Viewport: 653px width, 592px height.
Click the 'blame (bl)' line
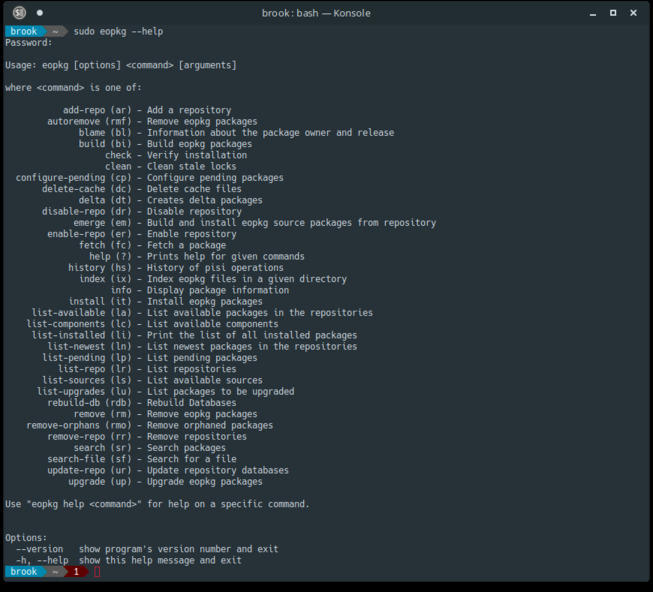[236, 133]
